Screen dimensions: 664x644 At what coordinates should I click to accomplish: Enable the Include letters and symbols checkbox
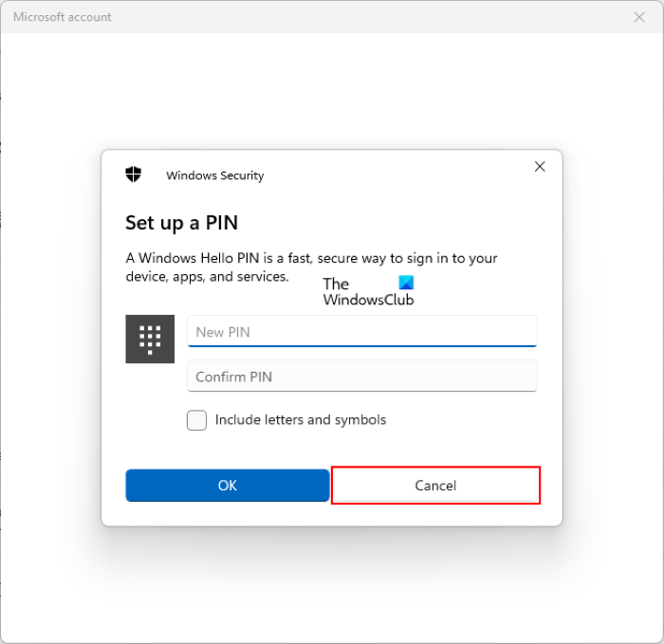click(197, 420)
